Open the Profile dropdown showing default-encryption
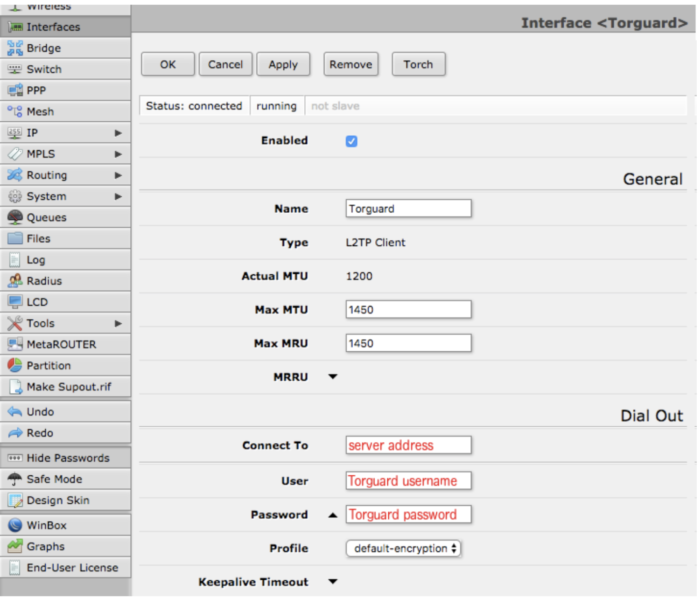 pyautogui.click(x=403, y=548)
